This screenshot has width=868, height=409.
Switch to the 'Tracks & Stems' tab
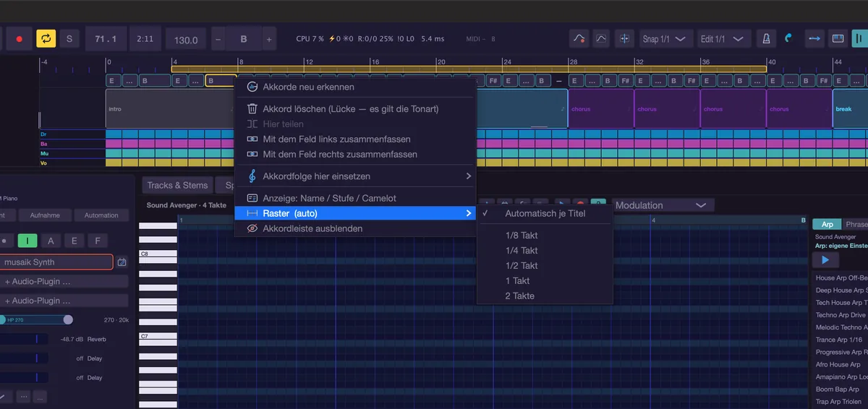pyautogui.click(x=177, y=186)
